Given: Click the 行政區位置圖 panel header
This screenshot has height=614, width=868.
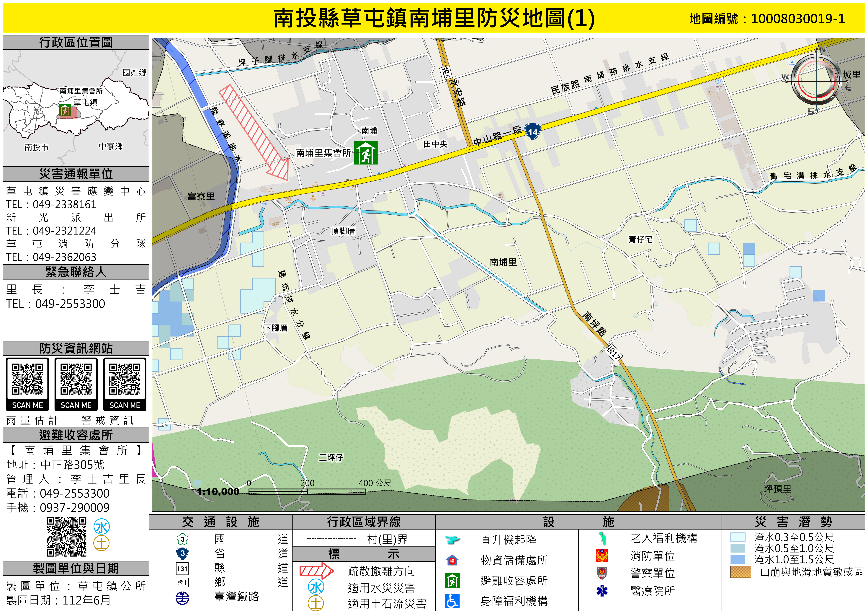Looking at the screenshot, I should click(x=76, y=42).
